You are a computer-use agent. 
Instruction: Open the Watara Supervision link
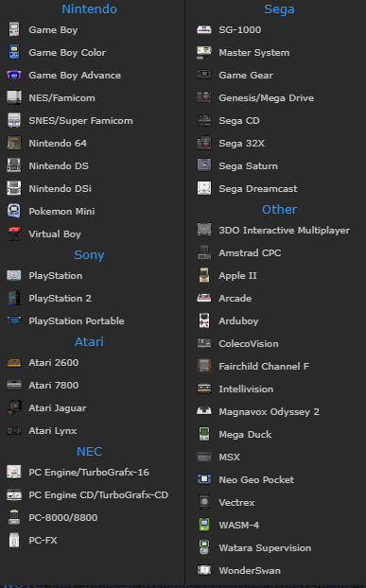click(265, 548)
